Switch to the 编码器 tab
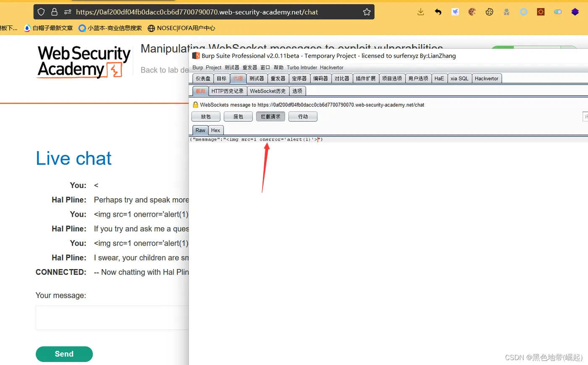Image resolution: width=588 pixels, height=365 pixels. (x=321, y=79)
